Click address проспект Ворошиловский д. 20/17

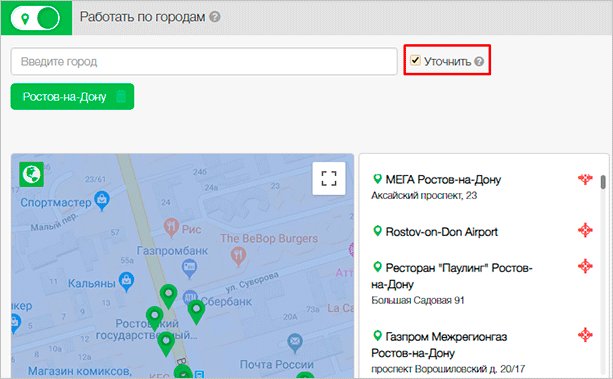click(x=448, y=369)
